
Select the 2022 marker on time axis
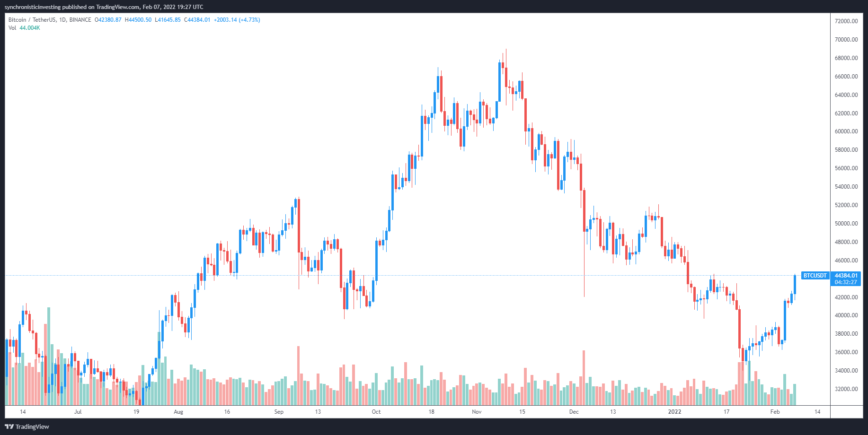pos(674,412)
